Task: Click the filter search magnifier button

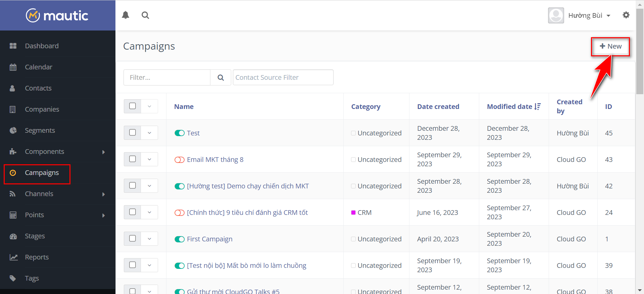Action: point(220,77)
